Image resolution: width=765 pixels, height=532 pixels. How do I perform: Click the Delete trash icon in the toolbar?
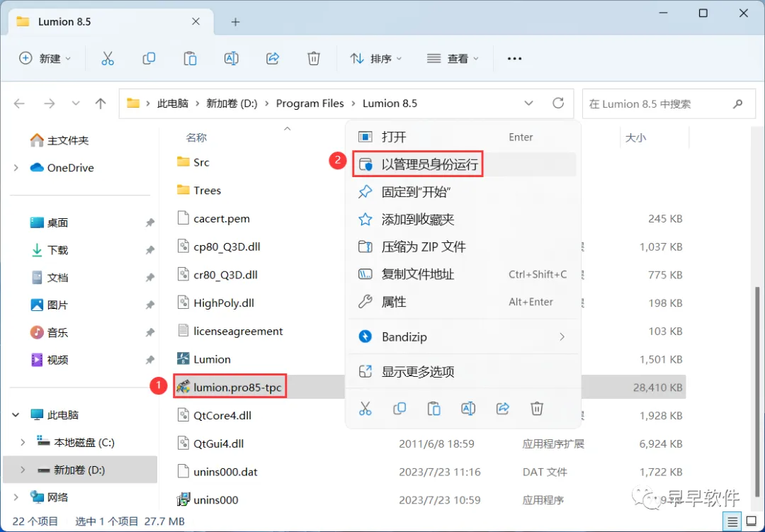click(314, 59)
